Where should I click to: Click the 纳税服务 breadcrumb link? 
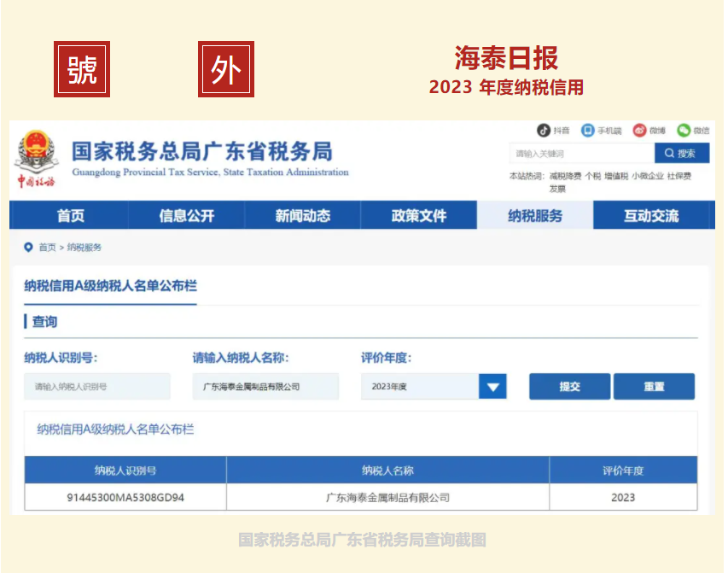click(84, 248)
